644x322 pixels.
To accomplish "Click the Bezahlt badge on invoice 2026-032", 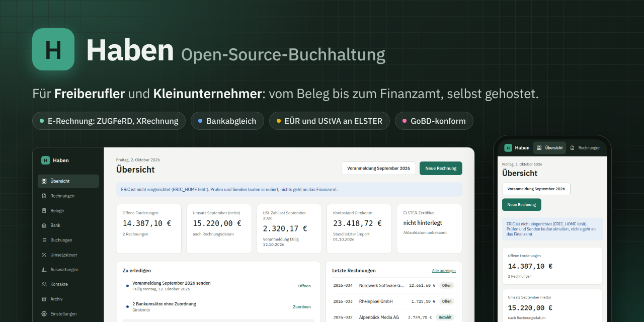I will click(445, 317).
